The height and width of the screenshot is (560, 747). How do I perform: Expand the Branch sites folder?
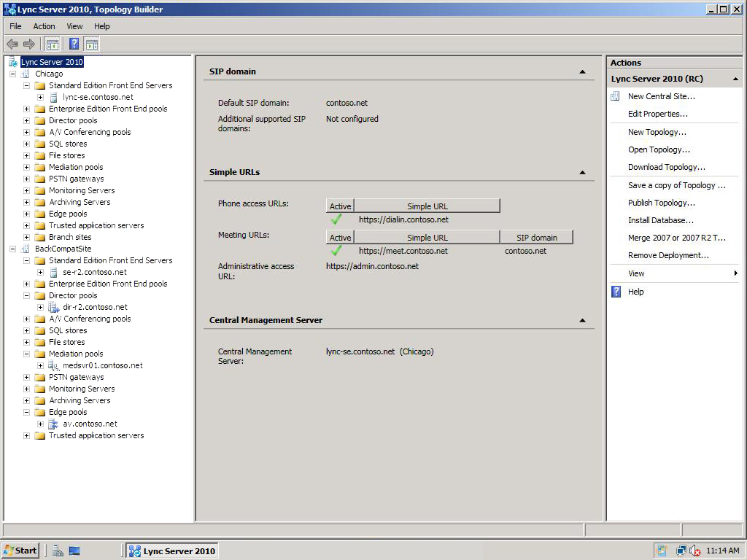(27, 237)
